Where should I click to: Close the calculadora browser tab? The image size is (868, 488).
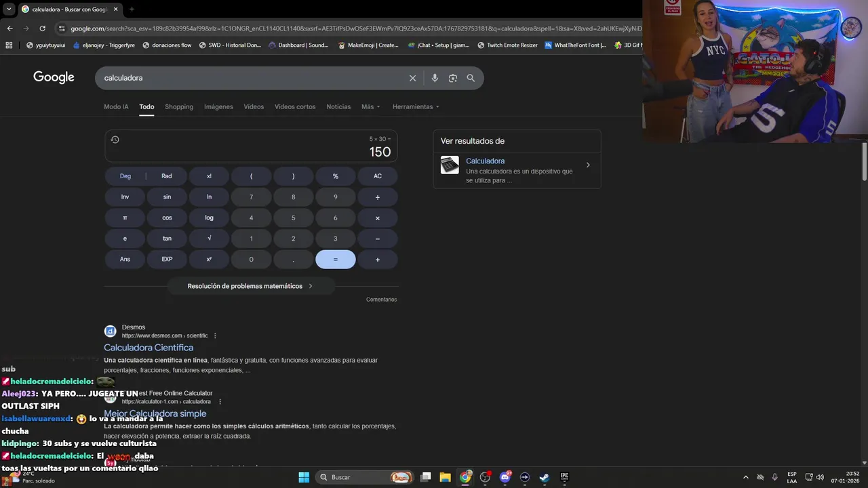click(x=115, y=9)
